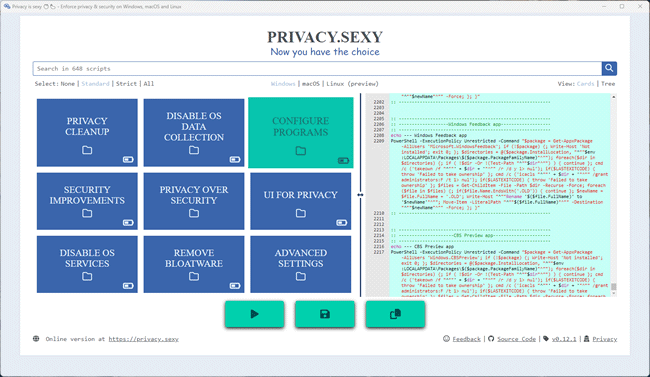Toggle Privacy Cleanup card selection switch
Viewport: 650px width, 377px height.
(128, 160)
